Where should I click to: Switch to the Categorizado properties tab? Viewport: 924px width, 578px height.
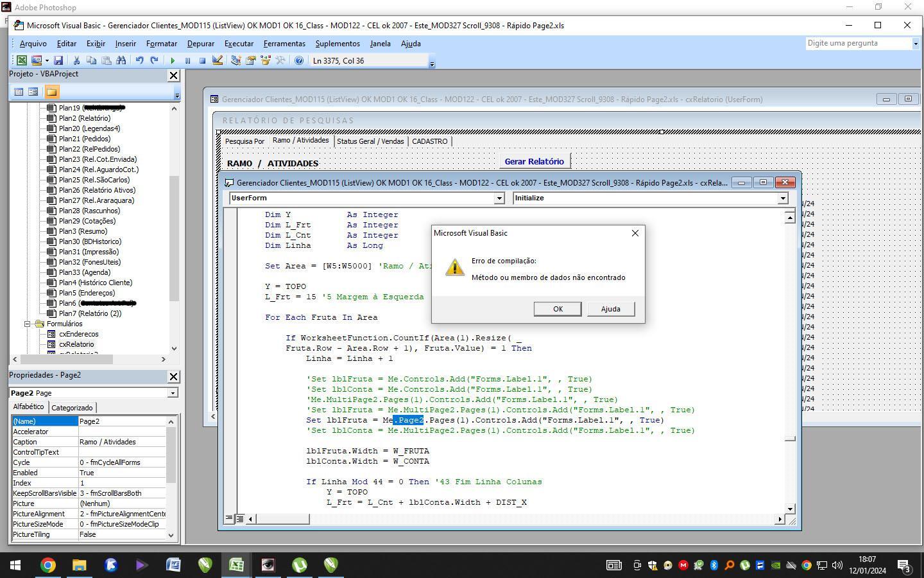click(x=72, y=408)
